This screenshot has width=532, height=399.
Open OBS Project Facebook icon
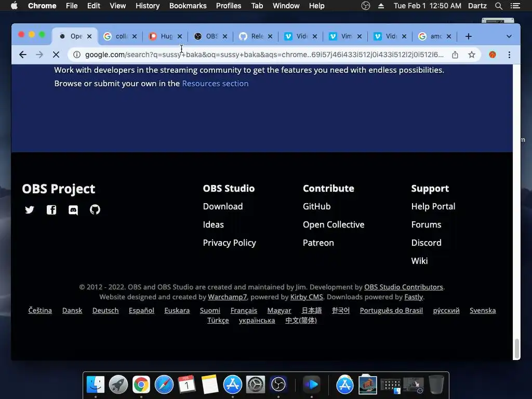(51, 210)
